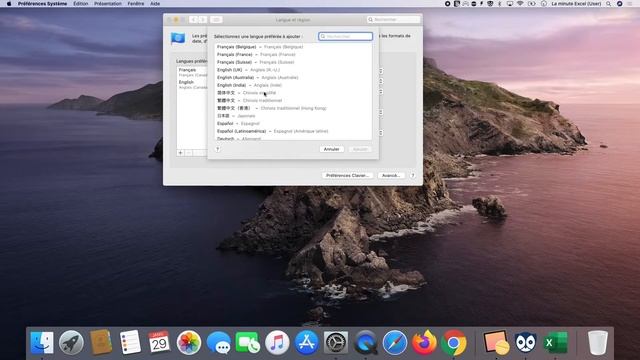This screenshot has width=640, height=360.
Task: Select the Español – Espagnol row
Action: (293, 124)
